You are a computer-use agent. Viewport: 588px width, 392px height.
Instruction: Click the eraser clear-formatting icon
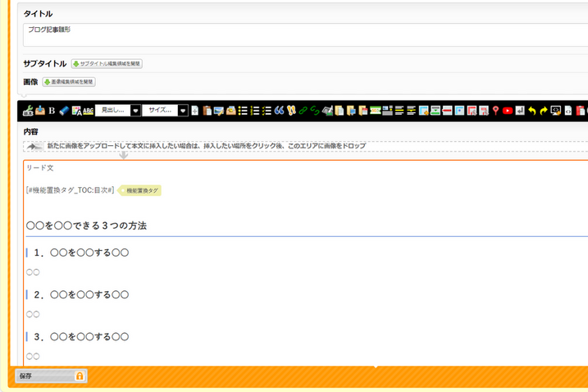(64, 110)
